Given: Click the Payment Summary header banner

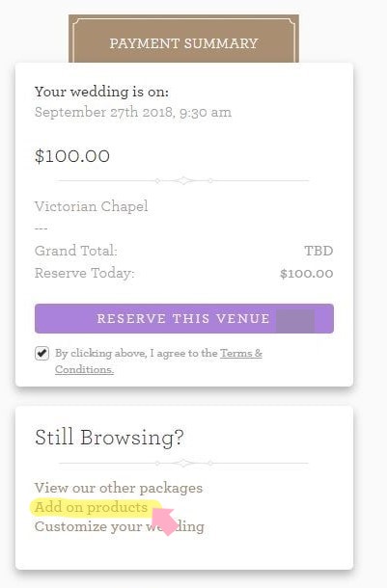Looking at the screenshot, I should [x=184, y=39].
